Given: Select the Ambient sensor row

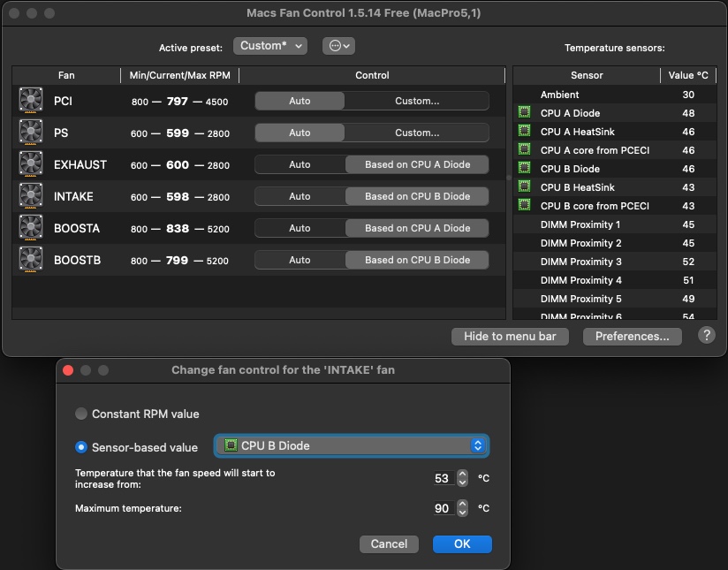Looking at the screenshot, I should [x=615, y=95].
